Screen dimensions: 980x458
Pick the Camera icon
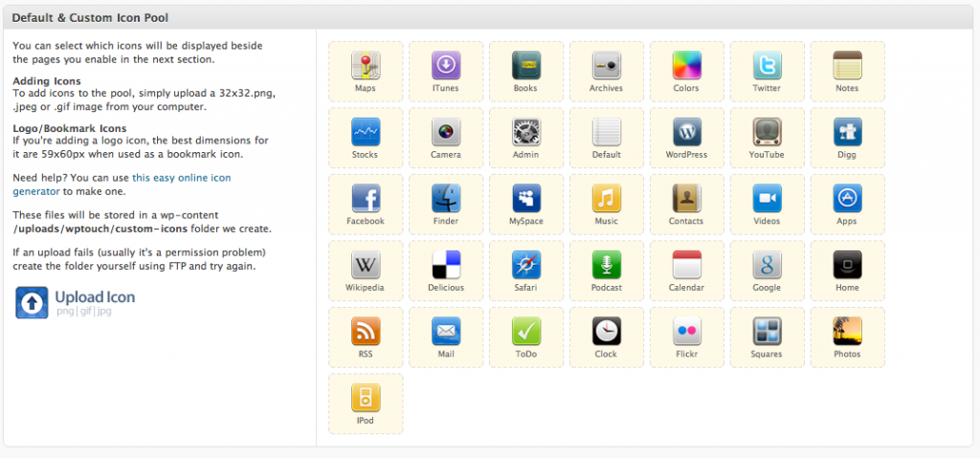pyautogui.click(x=446, y=132)
